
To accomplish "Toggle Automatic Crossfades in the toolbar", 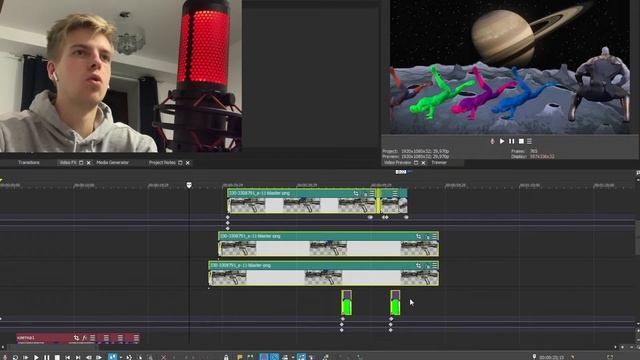I will point(274,357).
